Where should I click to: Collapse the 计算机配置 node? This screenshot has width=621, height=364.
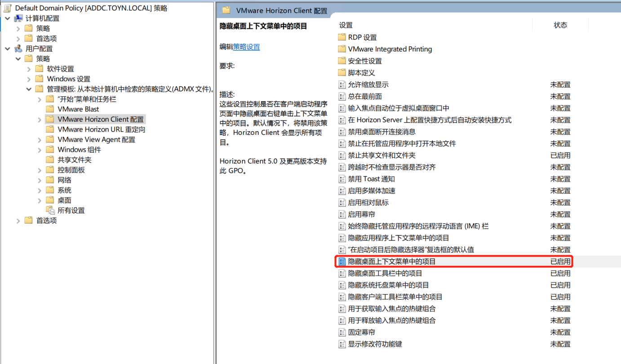point(8,18)
